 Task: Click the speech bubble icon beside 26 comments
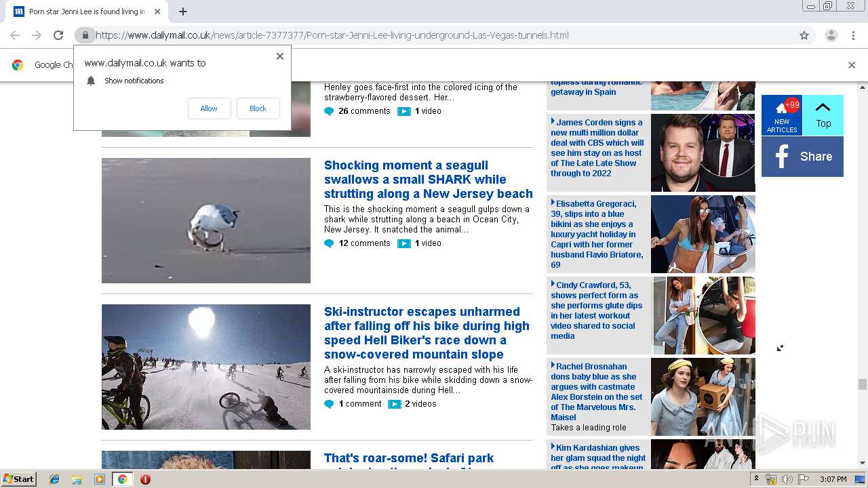pos(329,111)
